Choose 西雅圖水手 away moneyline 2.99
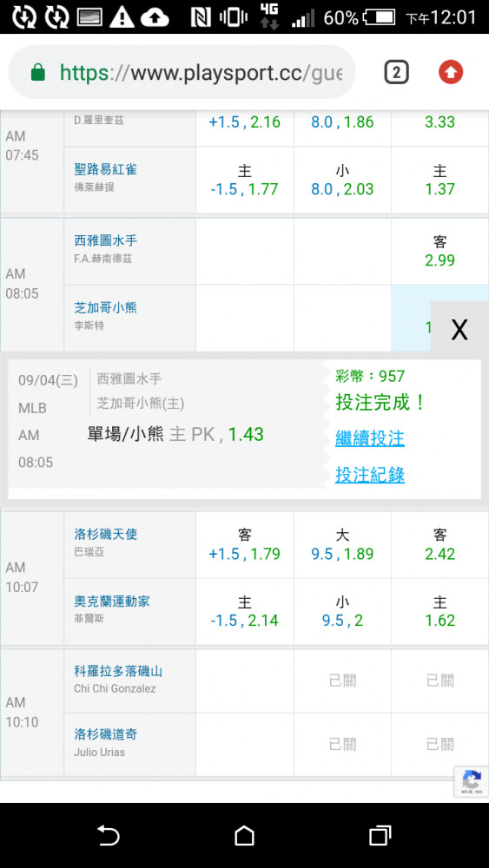This screenshot has height=868, width=489. [440, 252]
